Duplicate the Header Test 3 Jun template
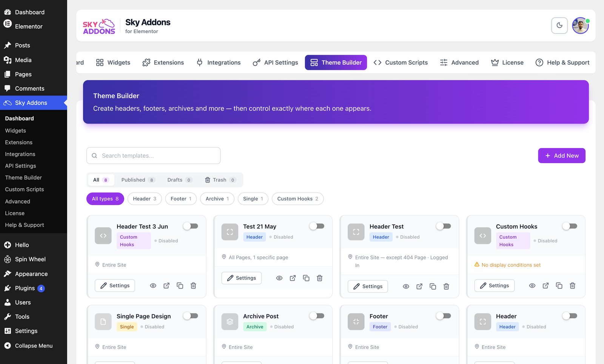 click(x=180, y=286)
